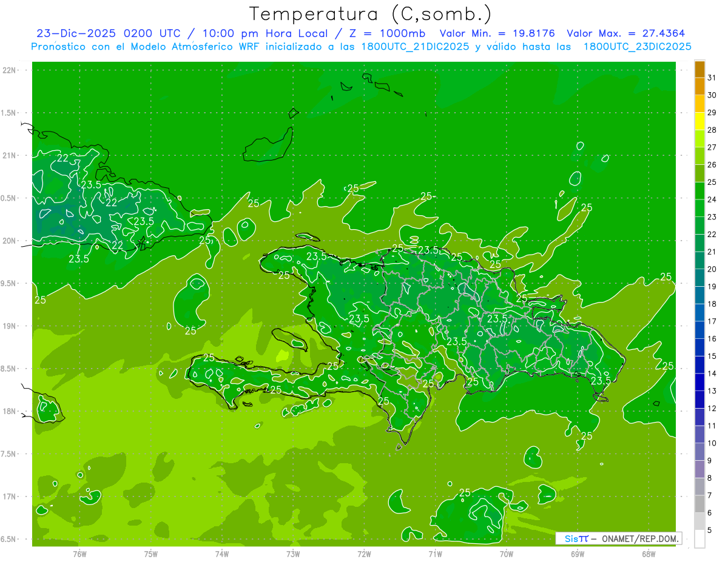Click the legend value "10"
The height and width of the screenshot is (562, 728).
(x=712, y=443)
